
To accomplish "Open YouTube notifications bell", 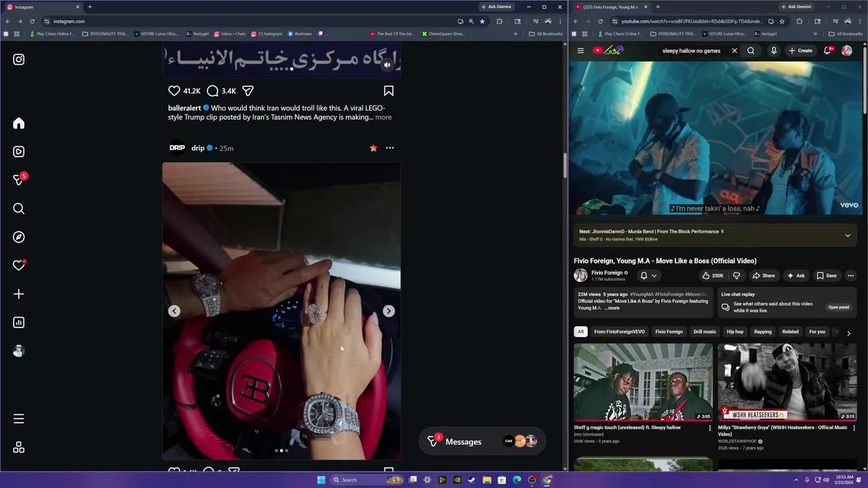I will (827, 50).
